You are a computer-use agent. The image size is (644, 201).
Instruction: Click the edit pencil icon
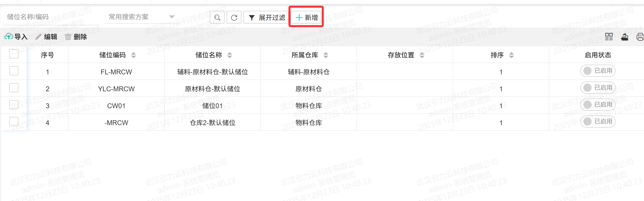tap(38, 37)
